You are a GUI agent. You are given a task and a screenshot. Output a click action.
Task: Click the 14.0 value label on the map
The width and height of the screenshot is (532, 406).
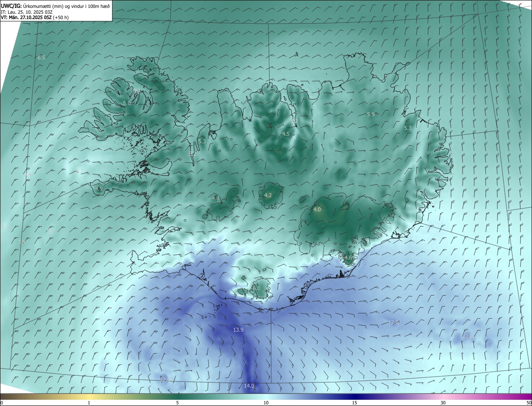pyautogui.click(x=249, y=386)
